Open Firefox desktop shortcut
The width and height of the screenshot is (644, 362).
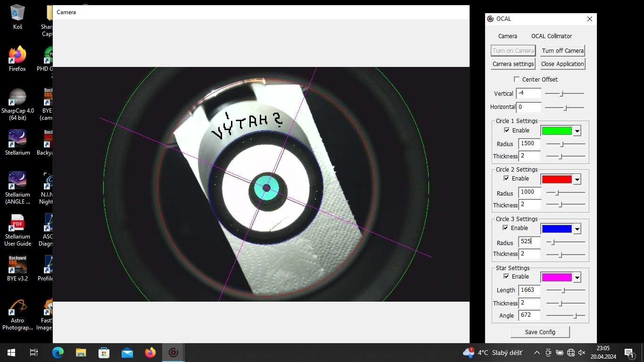tap(17, 59)
